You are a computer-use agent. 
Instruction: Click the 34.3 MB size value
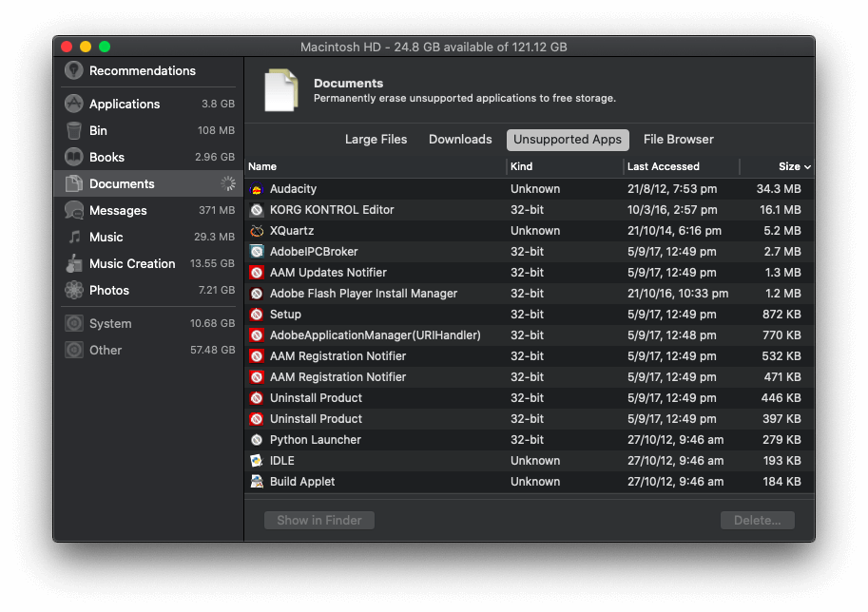coord(779,189)
